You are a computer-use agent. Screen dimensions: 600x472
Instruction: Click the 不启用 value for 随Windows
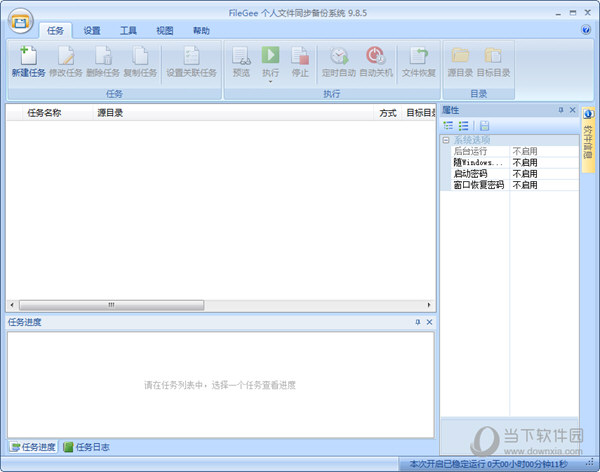click(x=525, y=163)
